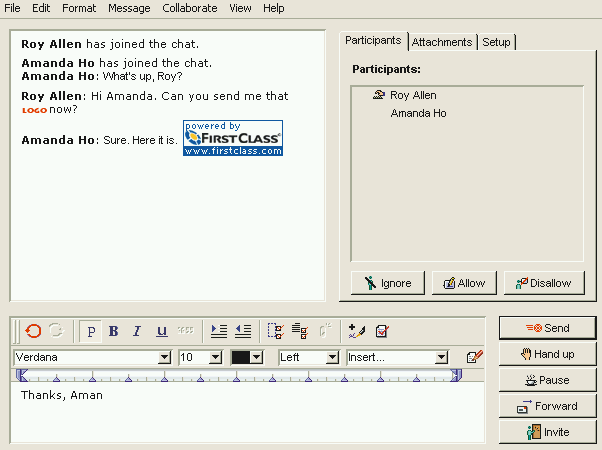Viewport: 602px width, 450px height.
Task: Switch to the Attachments tab
Action: [x=441, y=42]
